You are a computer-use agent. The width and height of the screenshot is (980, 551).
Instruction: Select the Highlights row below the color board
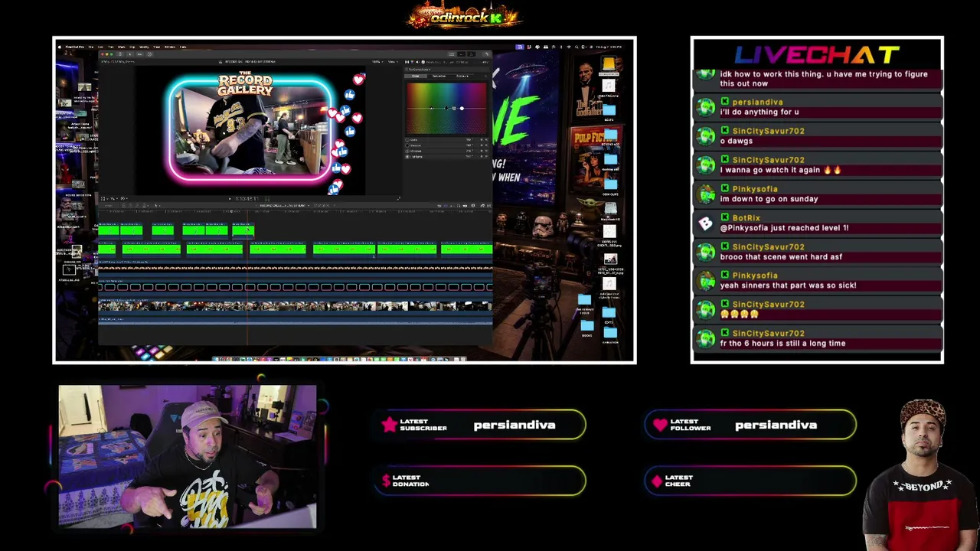pyautogui.click(x=446, y=157)
